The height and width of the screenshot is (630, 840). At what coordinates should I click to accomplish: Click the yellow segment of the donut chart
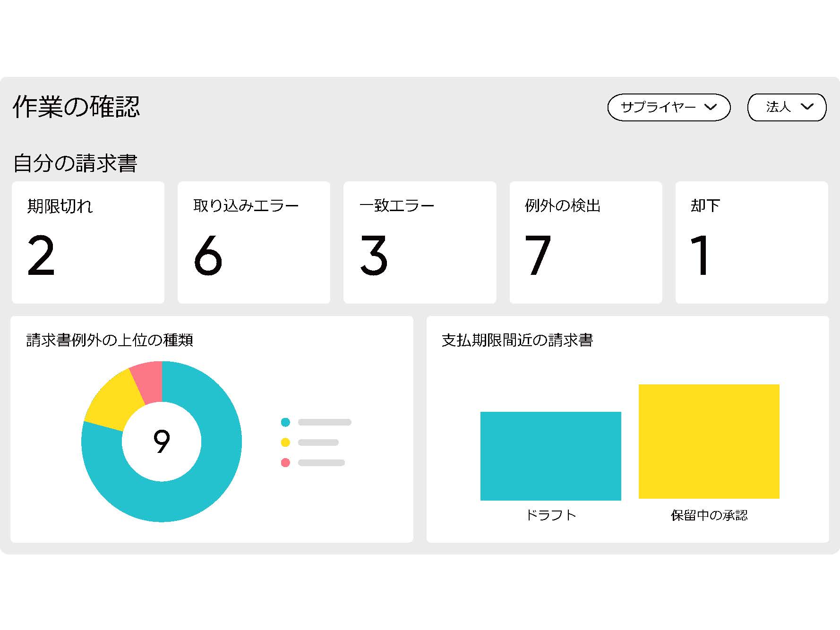113,401
